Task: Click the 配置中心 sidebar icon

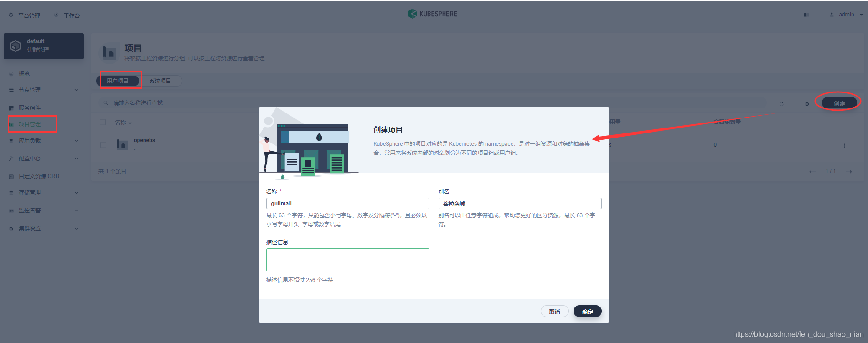Action: [11, 159]
